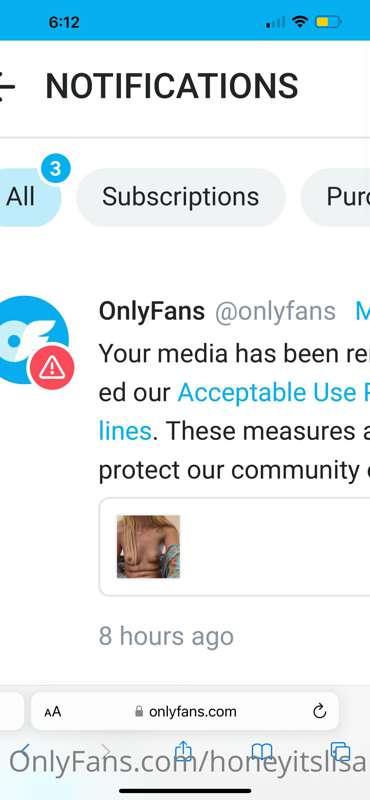The width and height of the screenshot is (370, 800).
Task: Show open tabs with the tabs icon
Action: (x=340, y=752)
